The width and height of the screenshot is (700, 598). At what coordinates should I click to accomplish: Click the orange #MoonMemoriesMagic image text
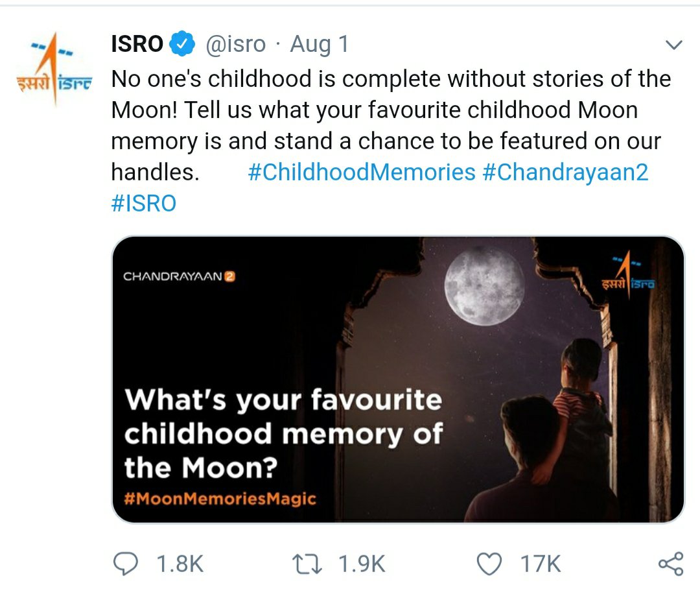[x=220, y=499]
